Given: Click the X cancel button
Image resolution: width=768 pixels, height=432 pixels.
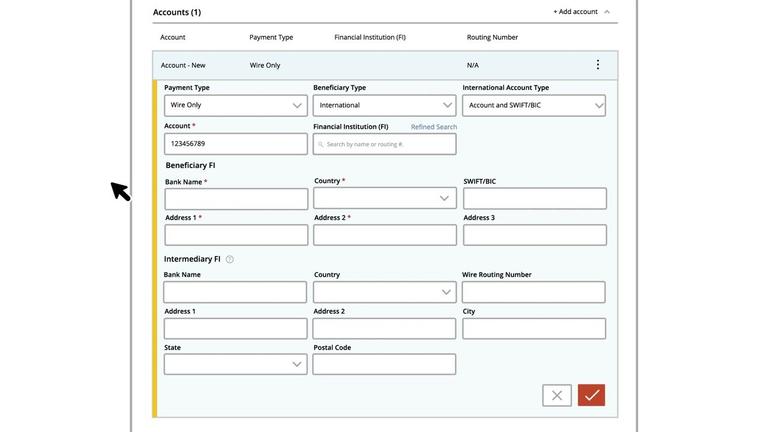Looking at the screenshot, I should (x=557, y=395).
